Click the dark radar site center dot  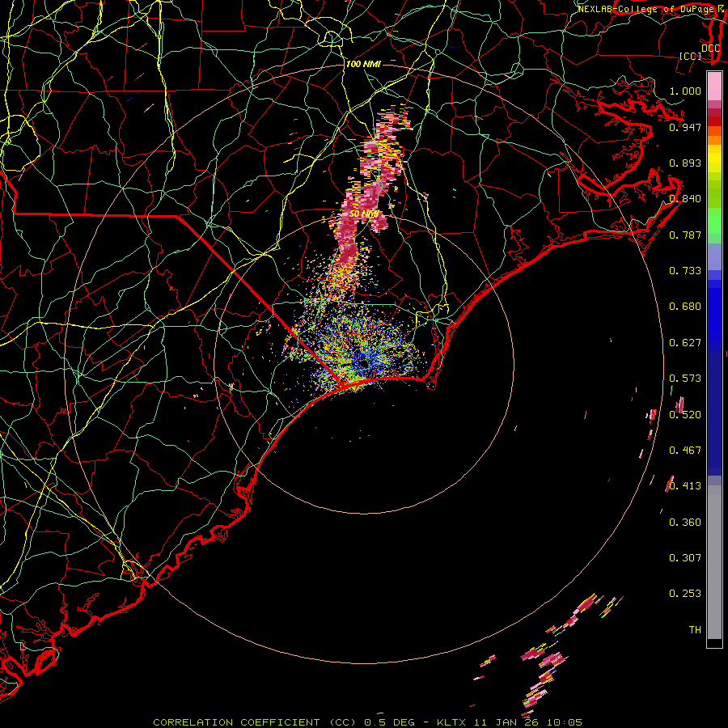[363, 365]
